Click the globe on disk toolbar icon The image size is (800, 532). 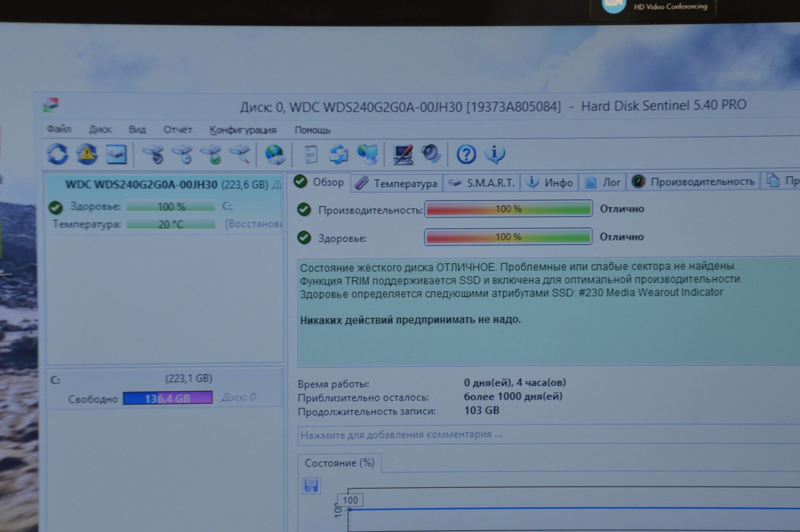pyautogui.click(x=274, y=155)
